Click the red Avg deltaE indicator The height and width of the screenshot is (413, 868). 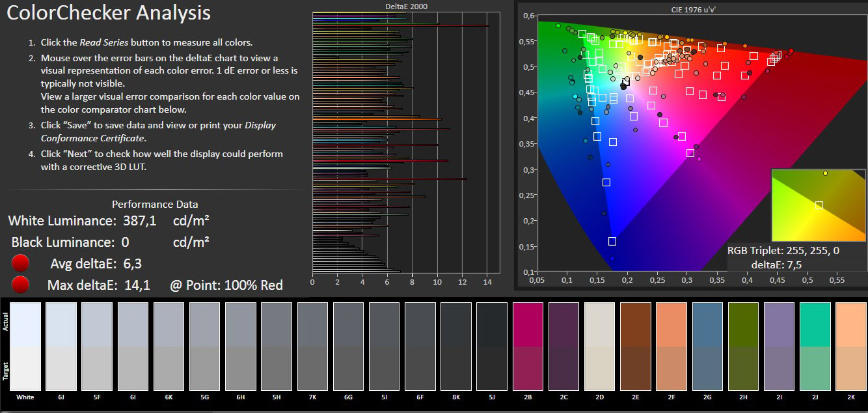21,264
